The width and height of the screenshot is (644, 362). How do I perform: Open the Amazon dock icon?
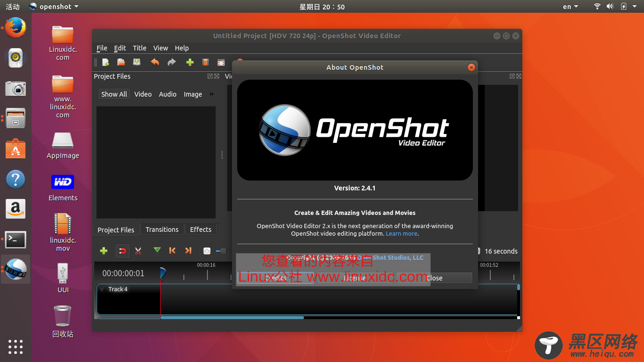click(x=16, y=209)
